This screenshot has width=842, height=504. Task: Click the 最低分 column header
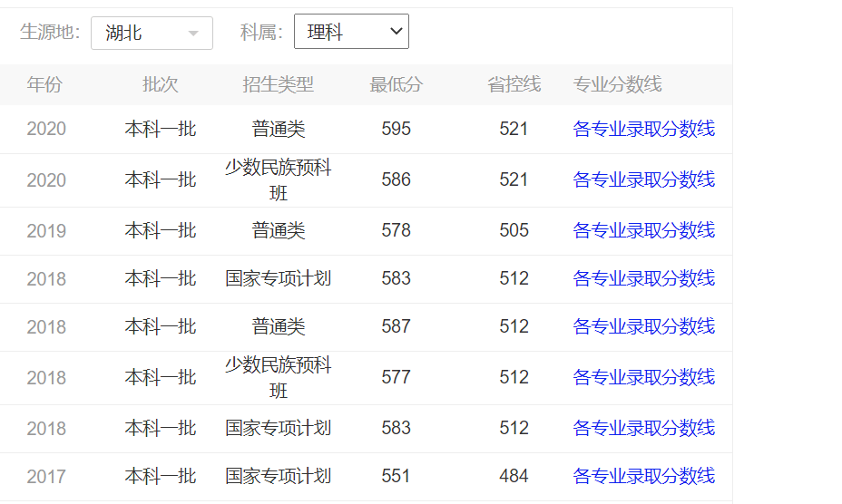pyautogui.click(x=397, y=84)
